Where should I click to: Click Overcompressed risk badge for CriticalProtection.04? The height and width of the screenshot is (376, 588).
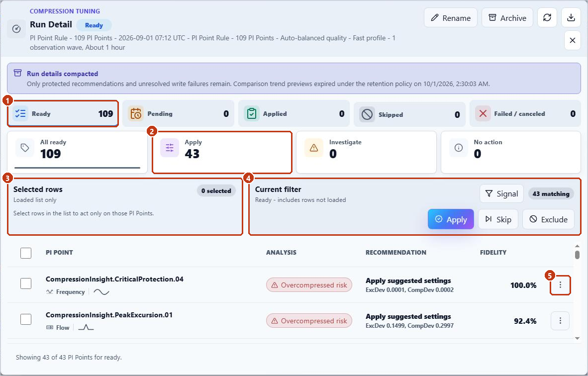tap(309, 285)
